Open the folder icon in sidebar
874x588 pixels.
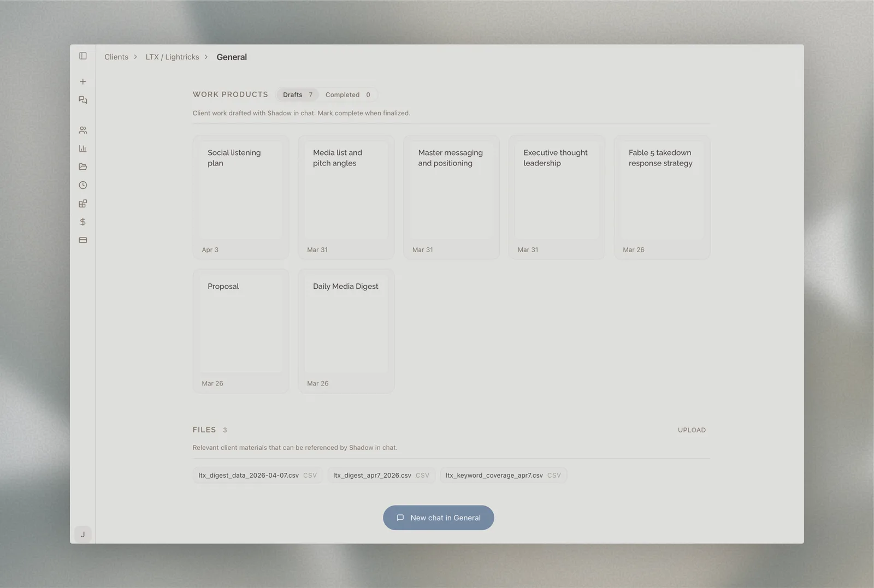click(83, 167)
